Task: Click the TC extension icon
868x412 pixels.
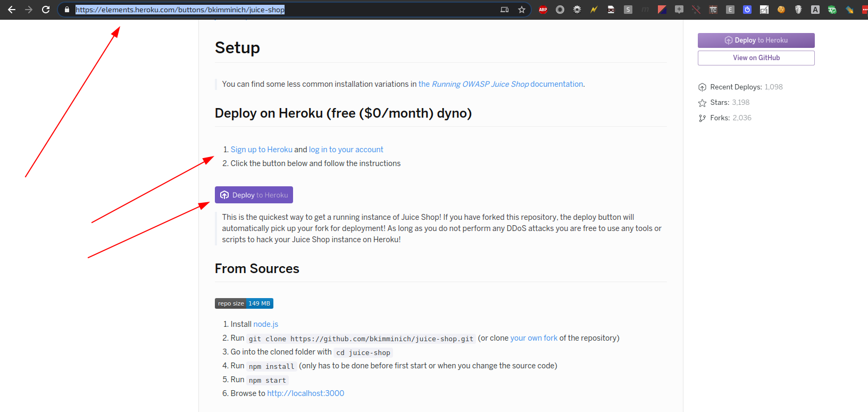Action: point(713,10)
